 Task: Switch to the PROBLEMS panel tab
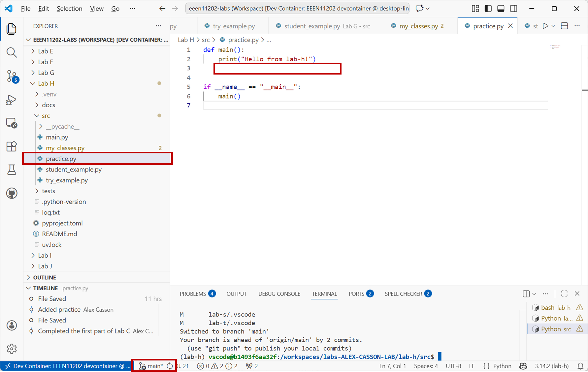tap(193, 294)
